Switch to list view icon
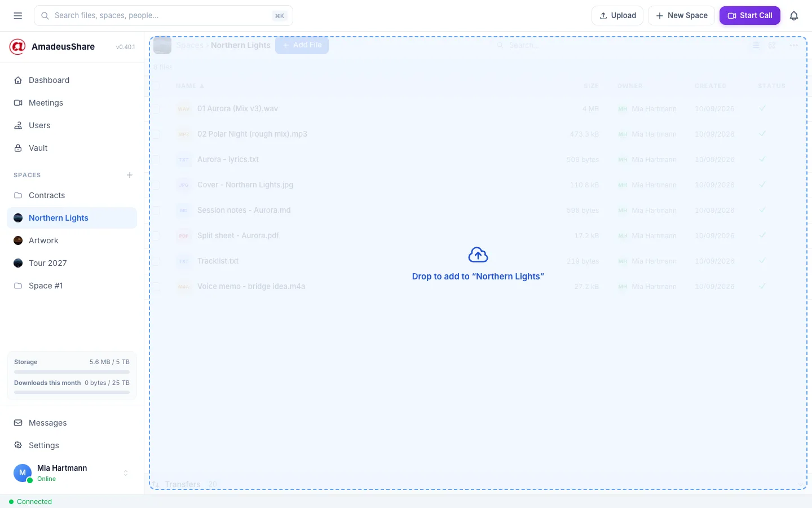Viewport: 812px width, 508px height. point(756,45)
